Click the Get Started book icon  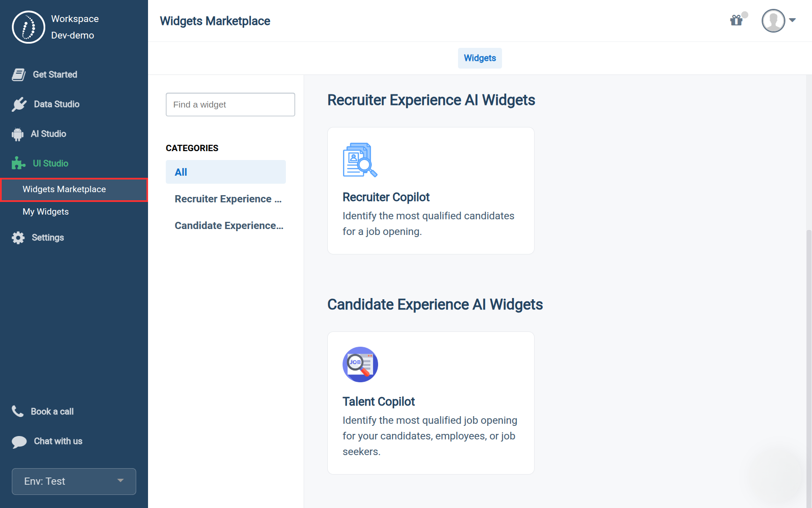pos(19,75)
